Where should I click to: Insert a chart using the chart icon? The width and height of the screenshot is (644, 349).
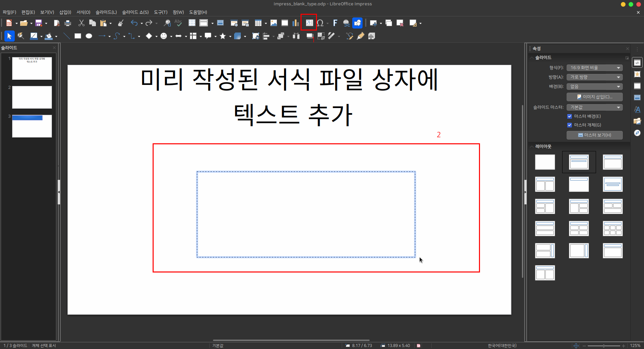click(295, 23)
